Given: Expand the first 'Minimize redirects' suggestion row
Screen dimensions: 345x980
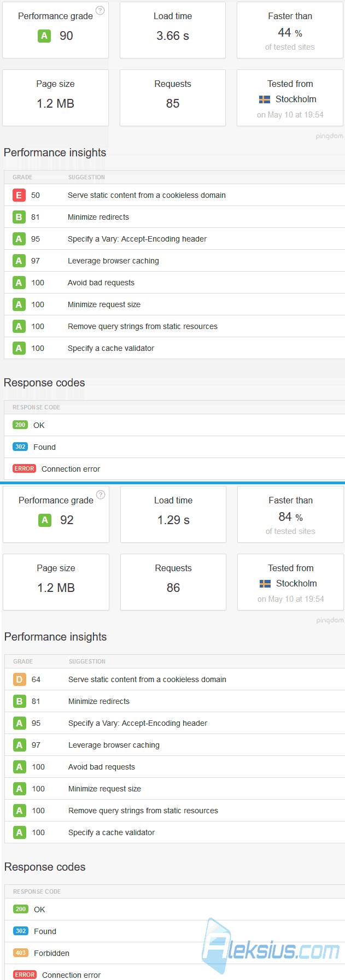Looking at the screenshot, I should [x=174, y=217].
